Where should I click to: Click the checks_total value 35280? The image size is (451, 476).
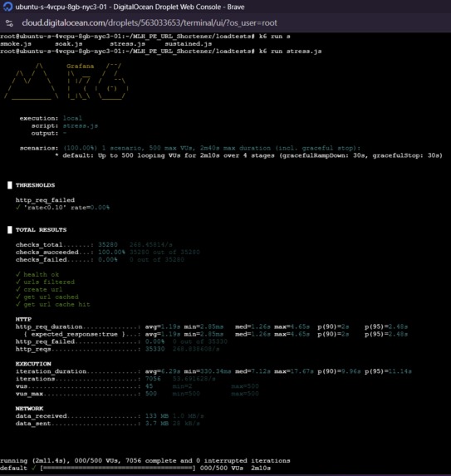tap(108, 245)
